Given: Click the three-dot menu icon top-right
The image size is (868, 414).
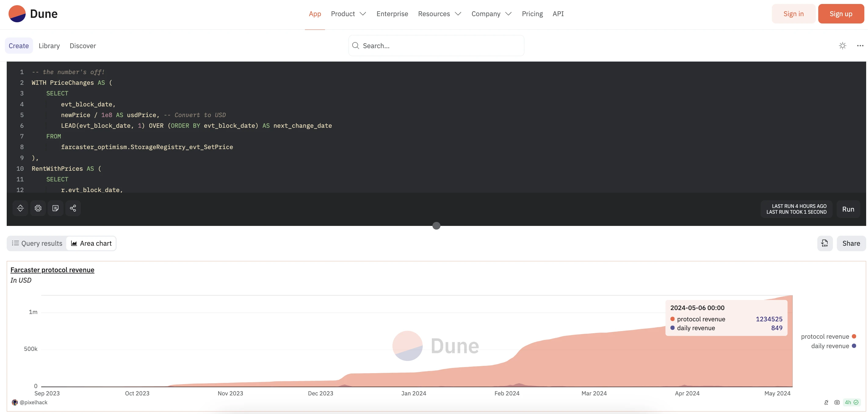Looking at the screenshot, I should click(x=860, y=45).
